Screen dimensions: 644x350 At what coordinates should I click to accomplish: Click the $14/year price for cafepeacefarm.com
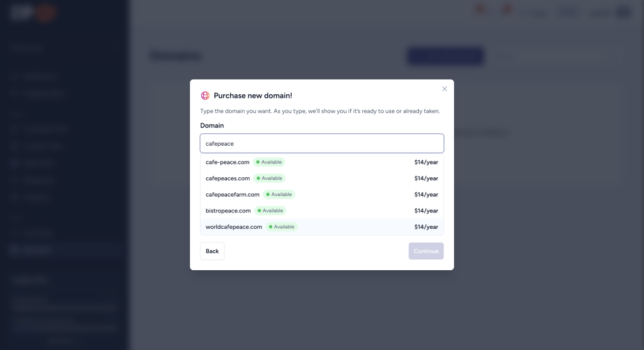pyautogui.click(x=426, y=195)
